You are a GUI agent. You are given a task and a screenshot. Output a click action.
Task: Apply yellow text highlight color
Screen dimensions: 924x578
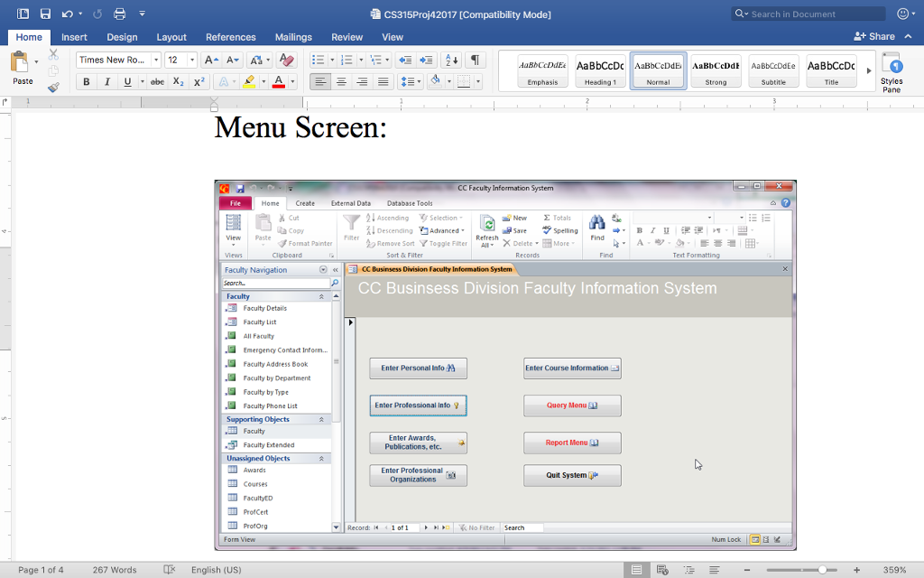[x=250, y=83]
